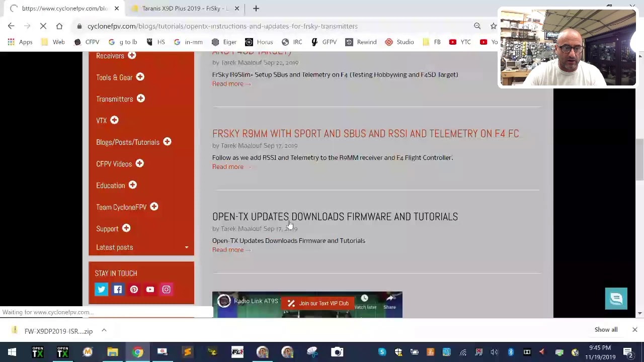Open the Apps bookmarks shortcut

coord(20,42)
